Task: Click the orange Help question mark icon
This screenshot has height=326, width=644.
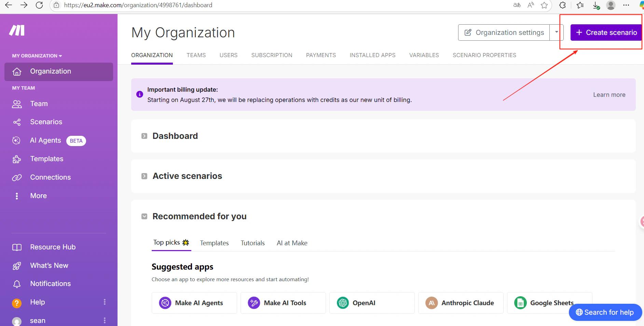Action: [17, 303]
